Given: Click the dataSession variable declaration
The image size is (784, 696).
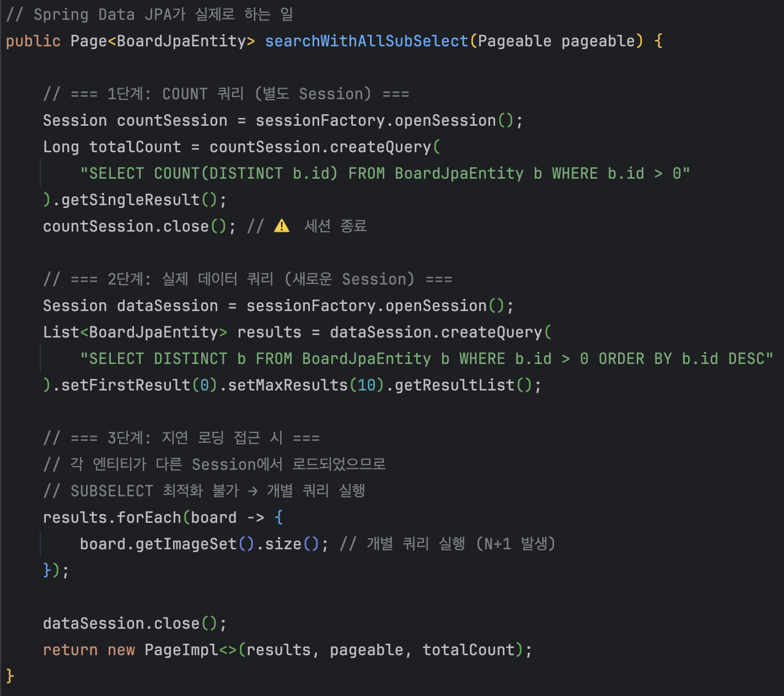Looking at the screenshot, I should point(168,306).
